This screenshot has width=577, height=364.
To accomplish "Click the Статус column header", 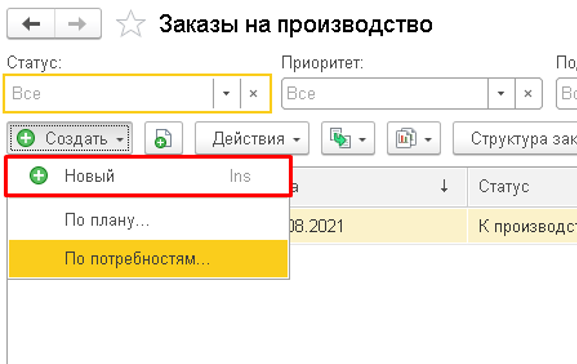I will (x=523, y=187).
